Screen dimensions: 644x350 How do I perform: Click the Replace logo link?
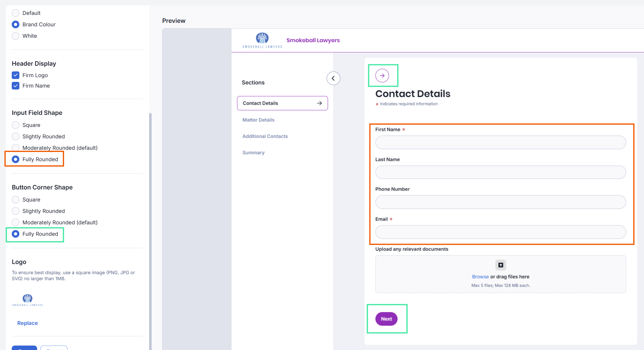28,323
